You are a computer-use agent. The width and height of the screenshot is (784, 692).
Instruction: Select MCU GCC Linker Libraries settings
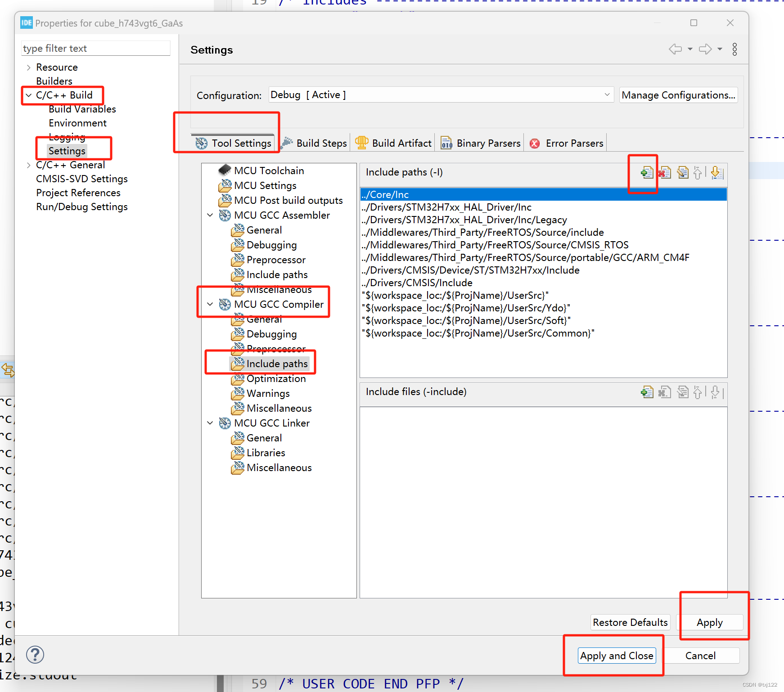click(x=266, y=453)
